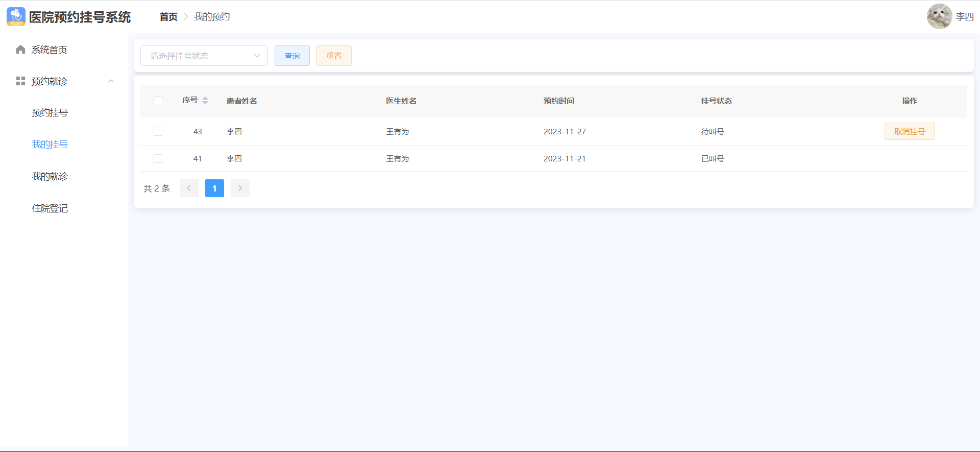Click the home icon beside 系统首页
Screen dimensions: 980x452
click(20, 50)
